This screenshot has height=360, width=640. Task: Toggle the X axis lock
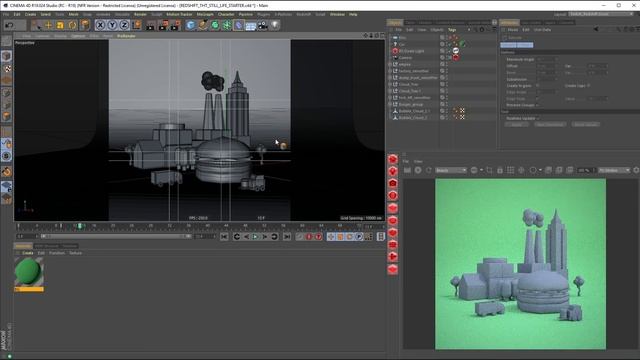pyautogui.click(x=100, y=25)
